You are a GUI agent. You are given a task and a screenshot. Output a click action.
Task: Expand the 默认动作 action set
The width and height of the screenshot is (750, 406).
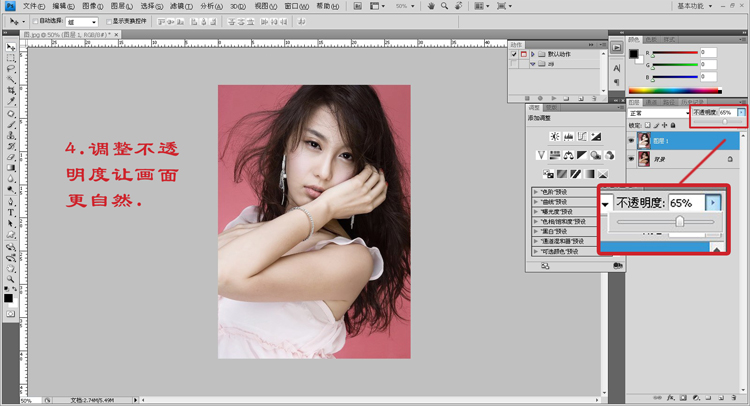[533, 53]
